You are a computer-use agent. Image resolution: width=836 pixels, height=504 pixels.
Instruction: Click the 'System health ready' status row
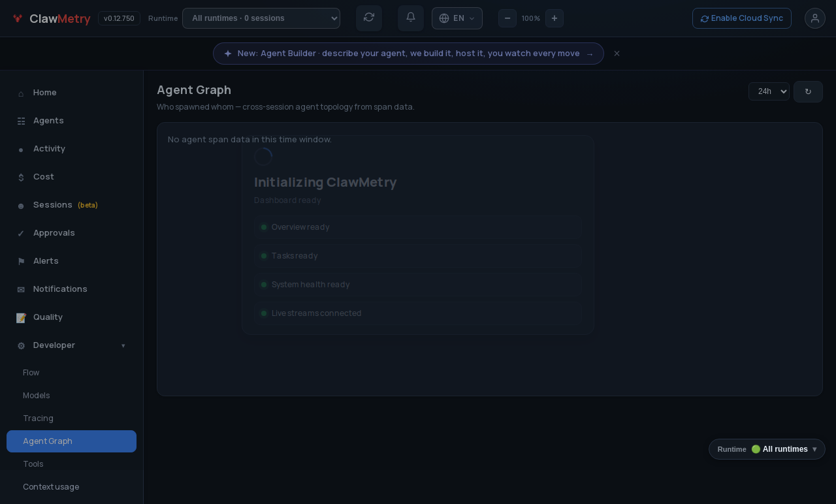[x=418, y=285]
